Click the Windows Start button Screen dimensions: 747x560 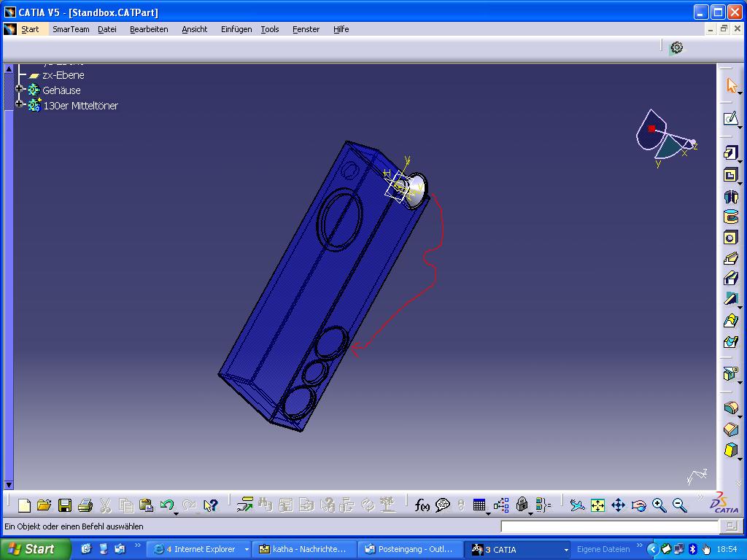click(36, 549)
